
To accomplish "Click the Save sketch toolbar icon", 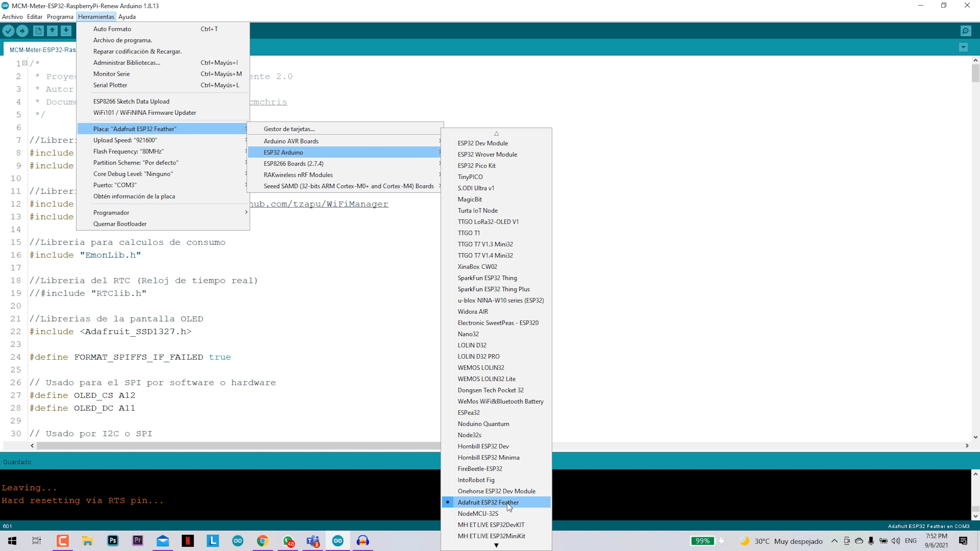I will point(67,31).
